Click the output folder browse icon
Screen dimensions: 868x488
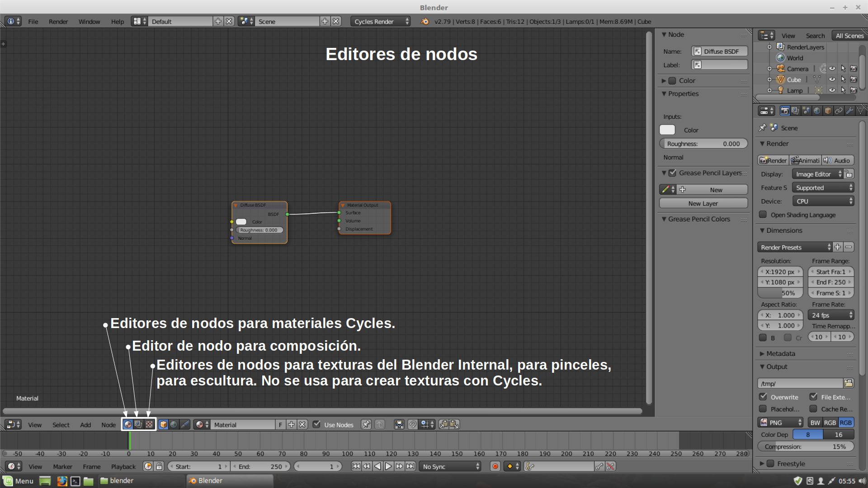pos(849,383)
